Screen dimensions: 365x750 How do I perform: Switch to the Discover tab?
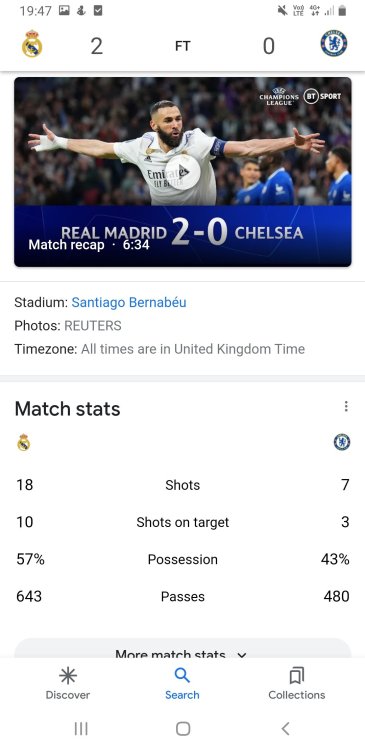coord(67,684)
